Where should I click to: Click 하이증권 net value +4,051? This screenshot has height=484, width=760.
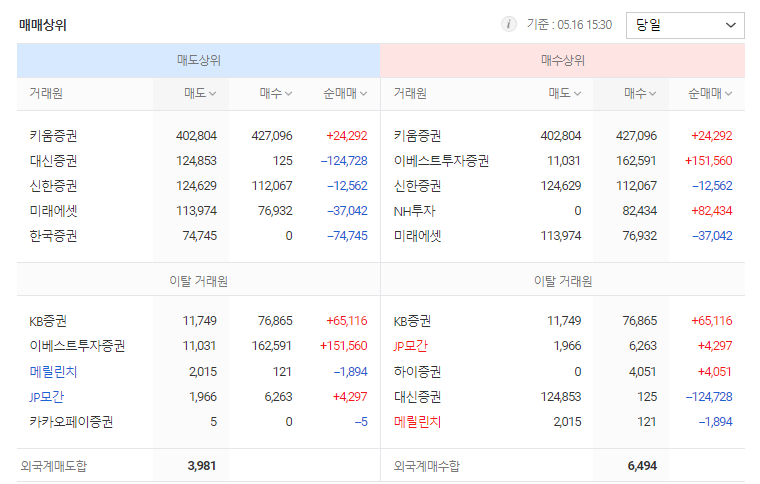pyautogui.click(x=715, y=372)
